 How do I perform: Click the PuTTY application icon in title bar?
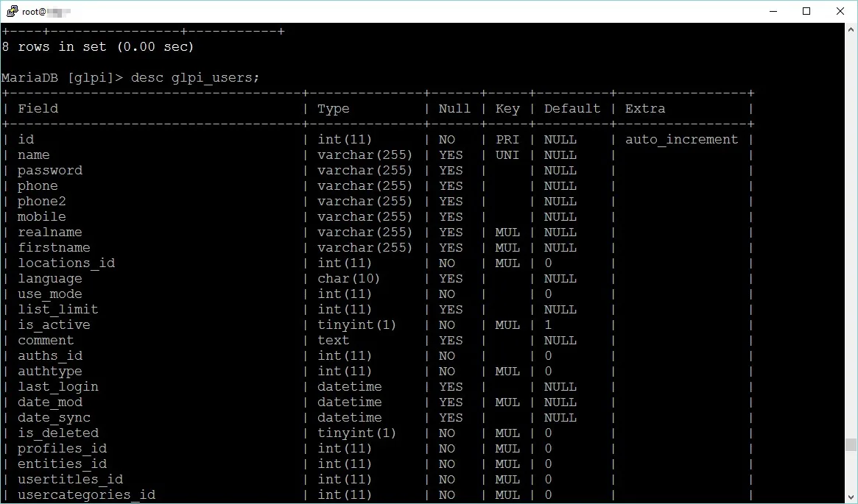(12, 11)
